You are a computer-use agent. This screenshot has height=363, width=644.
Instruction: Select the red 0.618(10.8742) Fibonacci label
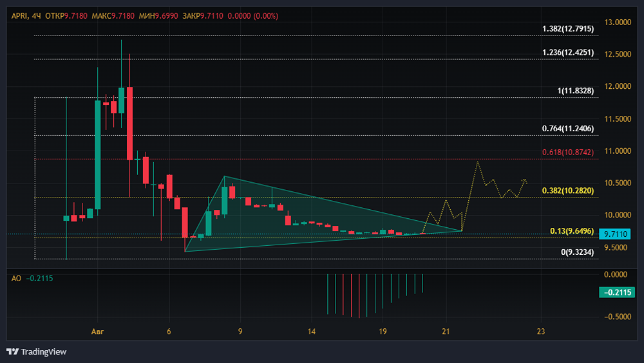567,153
